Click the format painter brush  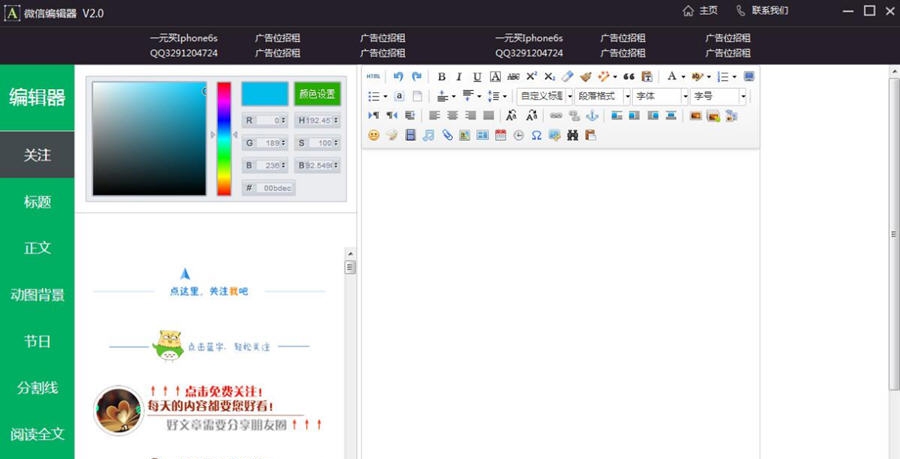pyautogui.click(x=585, y=76)
